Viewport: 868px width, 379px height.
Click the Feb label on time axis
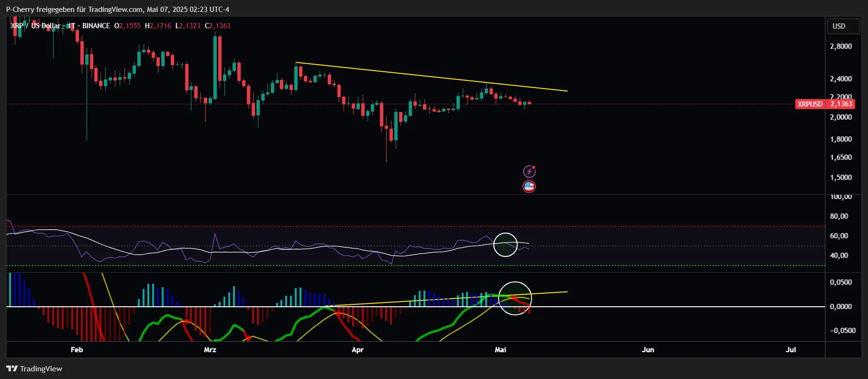tap(77, 350)
